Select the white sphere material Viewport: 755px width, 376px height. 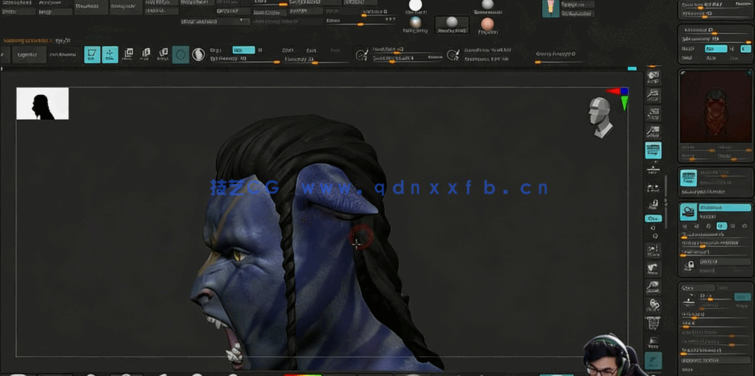coord(415,5)
